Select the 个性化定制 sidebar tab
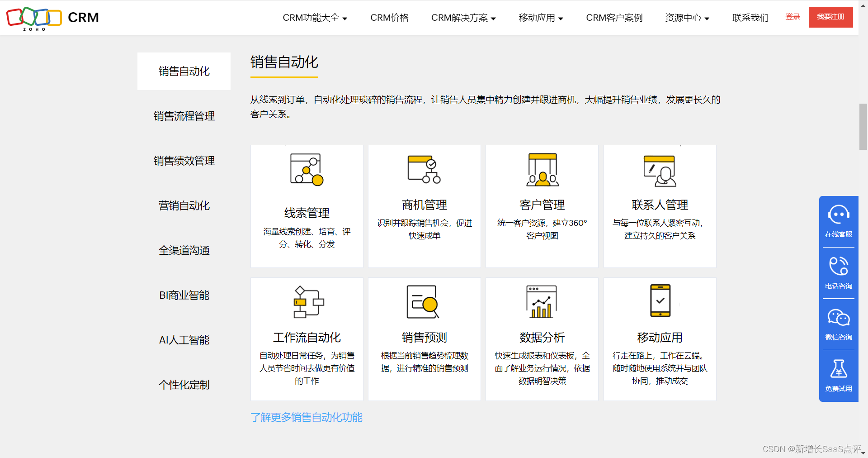 click(x=184, y=385)
